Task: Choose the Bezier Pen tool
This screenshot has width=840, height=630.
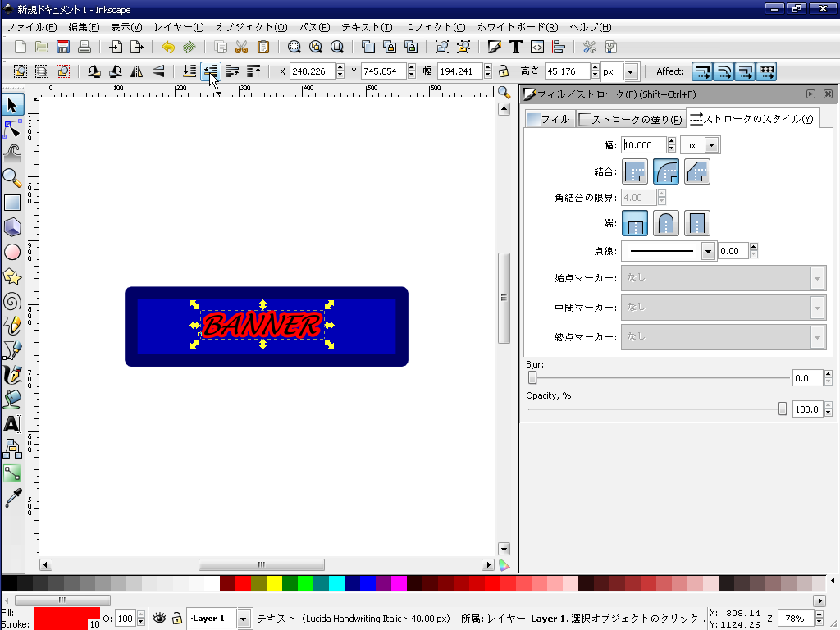Action: coord(12,350)
